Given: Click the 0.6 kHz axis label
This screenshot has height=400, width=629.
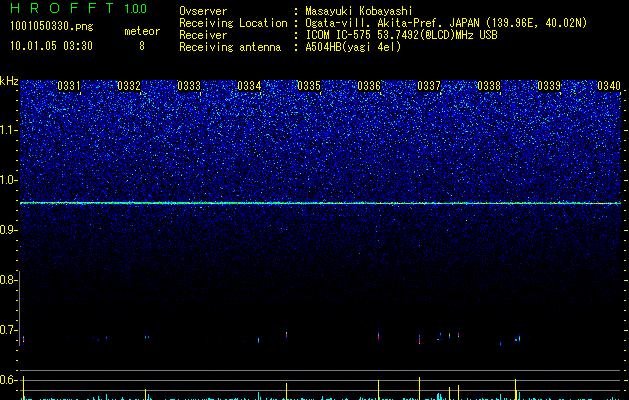Looking at the screenshot, I should [x=8, y=380].
